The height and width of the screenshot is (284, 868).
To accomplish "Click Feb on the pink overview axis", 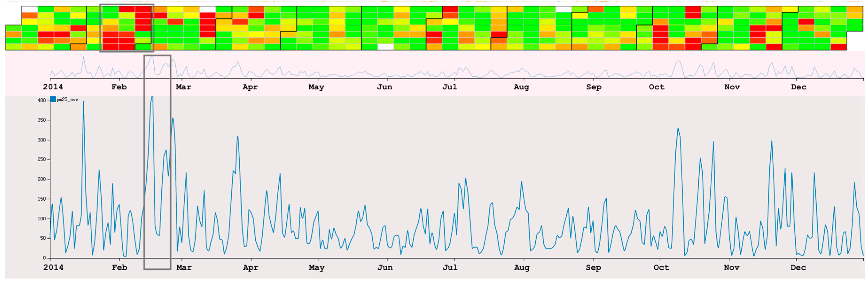I will click(x=119, y=87).
